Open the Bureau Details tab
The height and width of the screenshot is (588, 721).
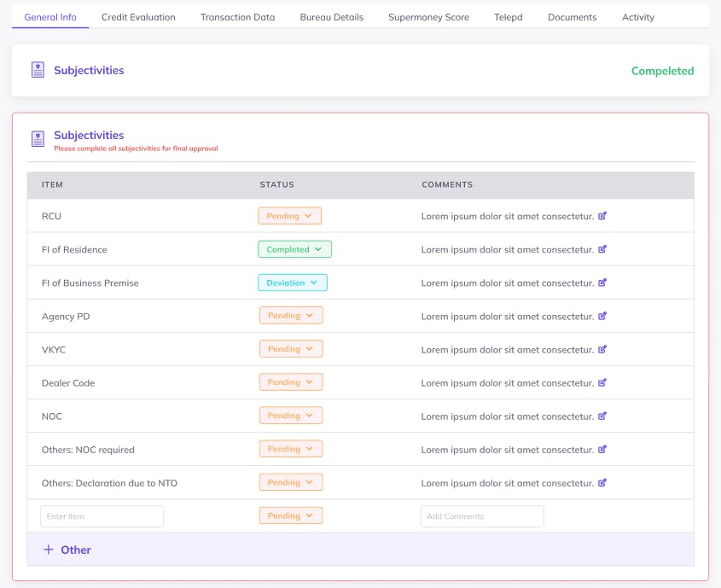(x=331, y=17)
